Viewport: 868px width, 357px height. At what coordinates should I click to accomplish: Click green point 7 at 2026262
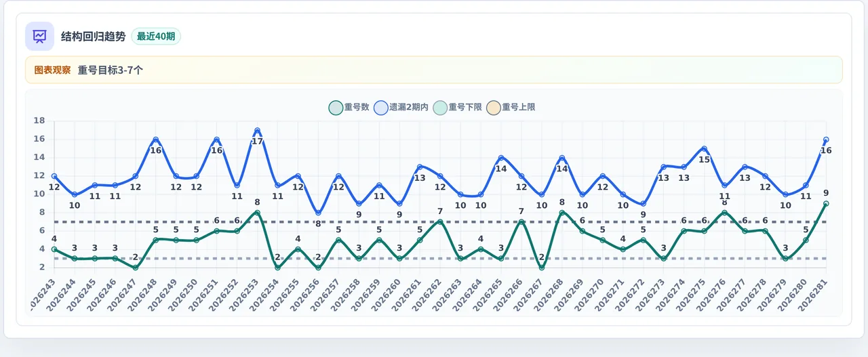tap(440, 222)
